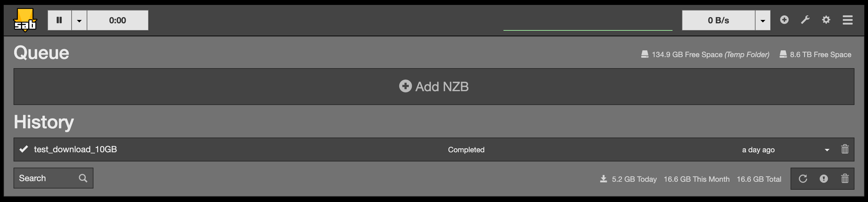Toggle show failed only exclamation icon
The image size is (868, 202).
pos(823,179)
